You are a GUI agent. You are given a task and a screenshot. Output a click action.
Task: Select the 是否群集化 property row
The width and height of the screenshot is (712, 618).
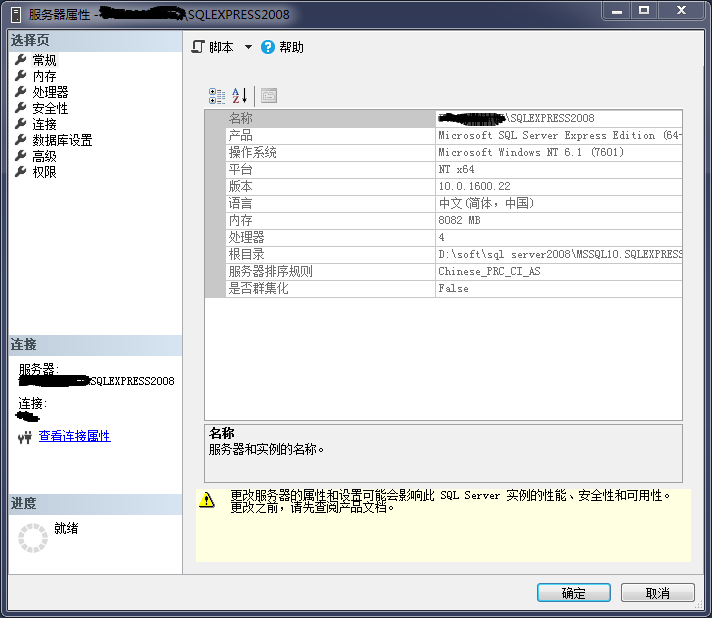444,289
